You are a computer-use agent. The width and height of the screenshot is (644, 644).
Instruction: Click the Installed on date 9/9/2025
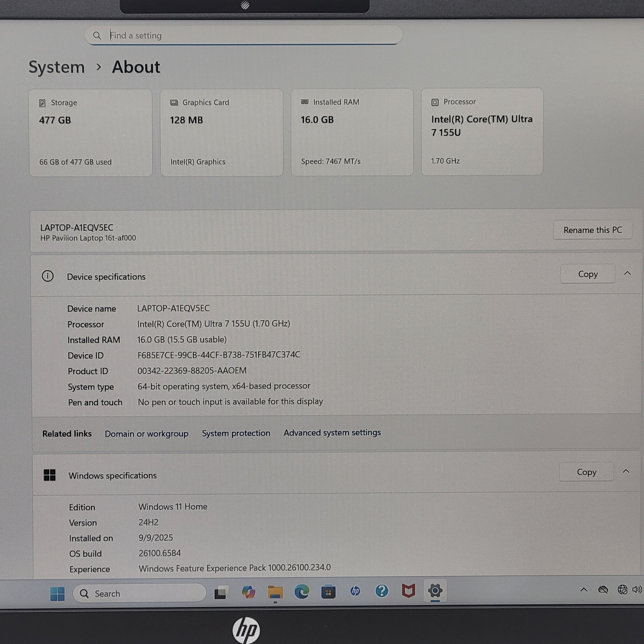click(x=156, y=538)
